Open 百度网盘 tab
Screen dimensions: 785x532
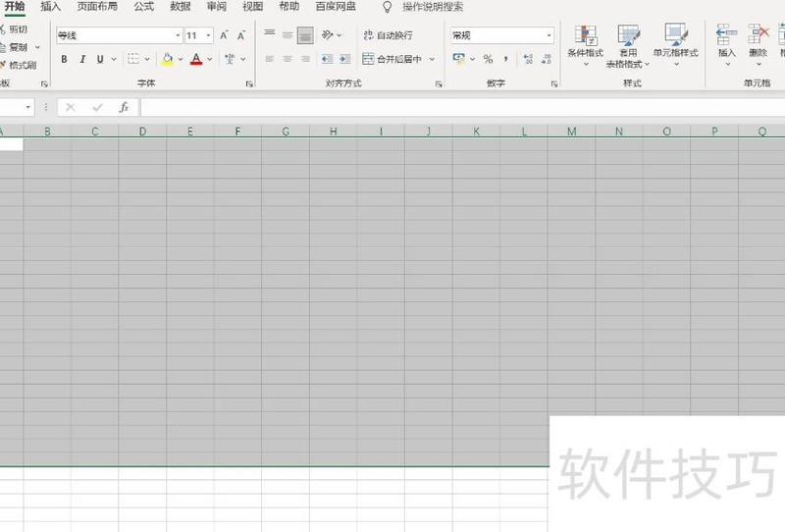pos(336,7)
